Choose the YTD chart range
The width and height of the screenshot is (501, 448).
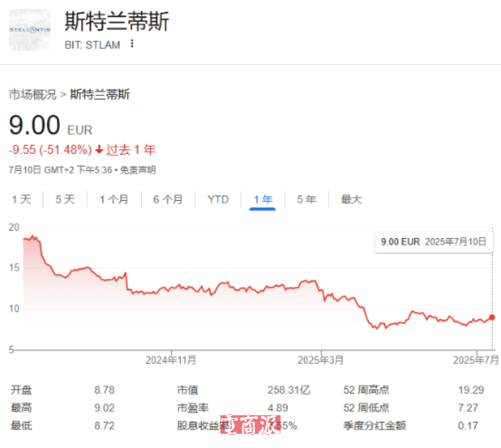pyautogui.click(x=218, y=199)
